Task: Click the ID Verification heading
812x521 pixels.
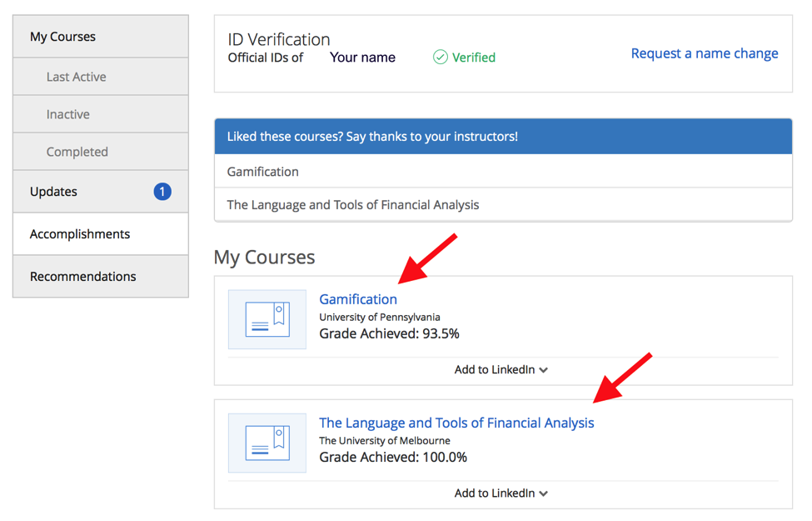Action: (279, 39)
